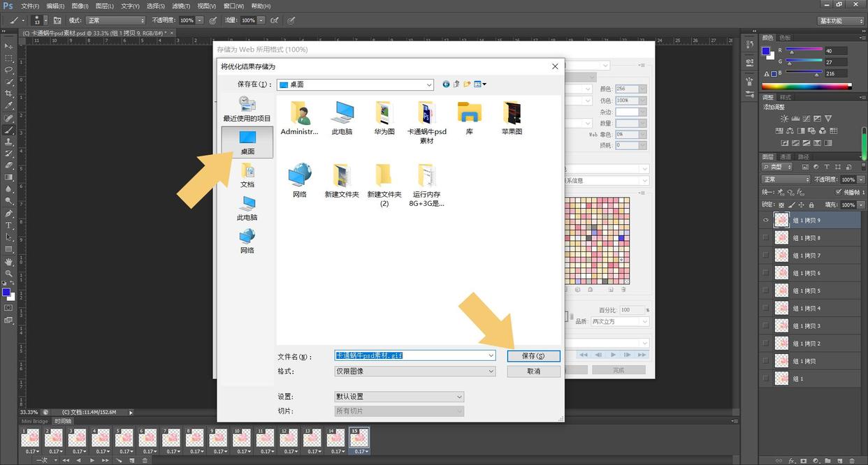This screenshot has height=465, width=868.
Task: Show the 组 1 拷贝 8 layer
Action: [766, 238]
